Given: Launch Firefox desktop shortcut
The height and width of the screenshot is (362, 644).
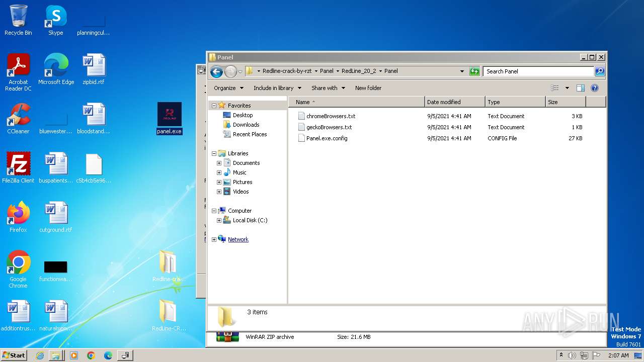Looking at the screenshot, I should (x=18, y=217).
